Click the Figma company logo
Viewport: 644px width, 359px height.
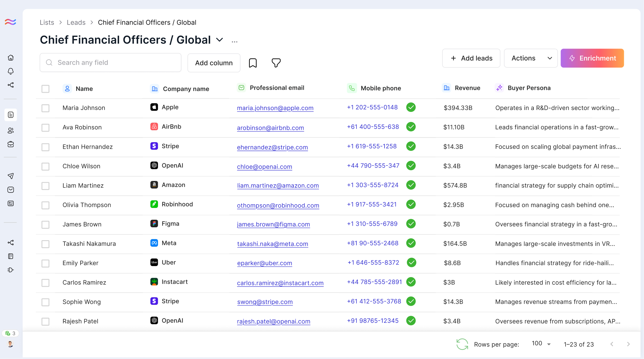click(x=154, y=224)
